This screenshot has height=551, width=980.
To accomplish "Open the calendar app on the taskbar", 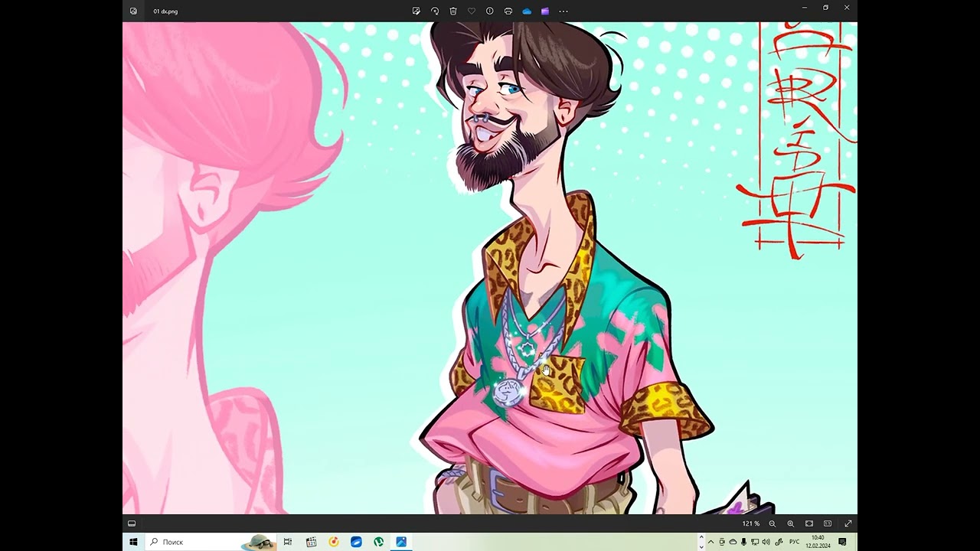I will [311, 542].
